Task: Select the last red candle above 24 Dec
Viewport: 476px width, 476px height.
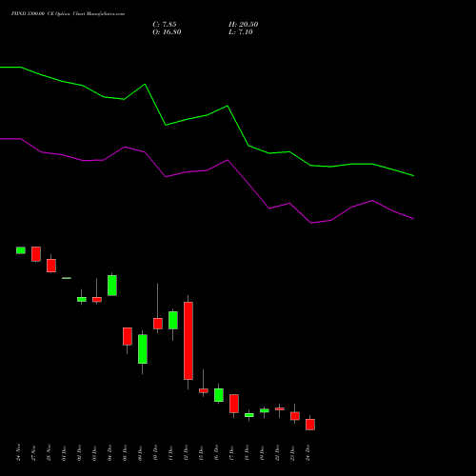Action: pos(310,425)
